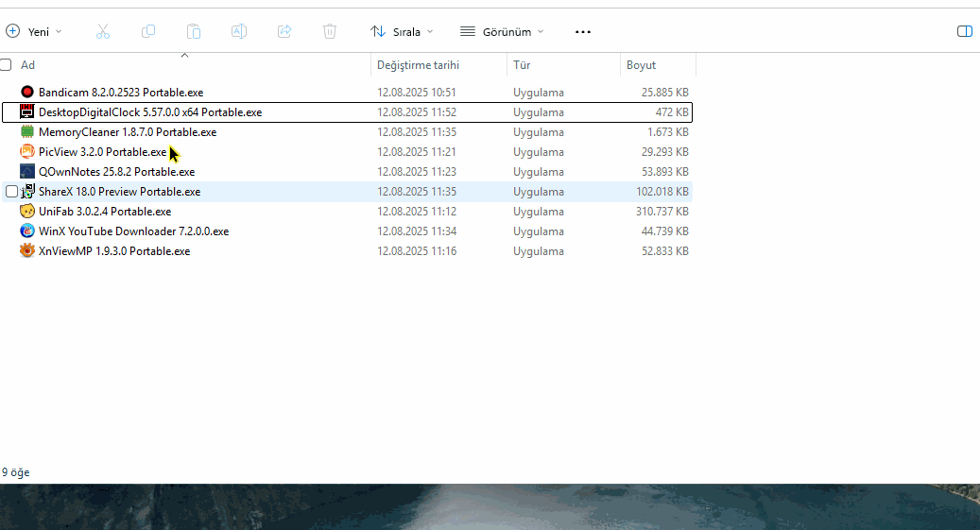Click the 102.018 KB size cell
The height and width of the screenshot is (530, 980).
(662, 192)
